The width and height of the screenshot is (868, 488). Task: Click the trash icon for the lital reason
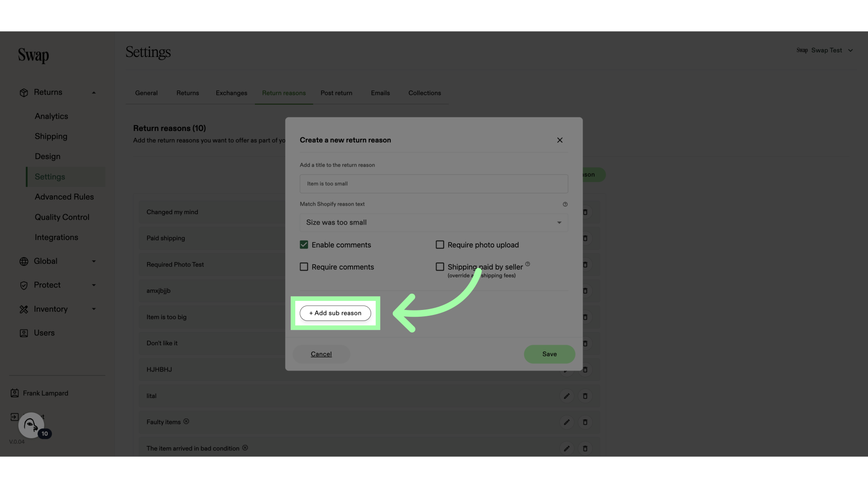[x=585, y=396]
